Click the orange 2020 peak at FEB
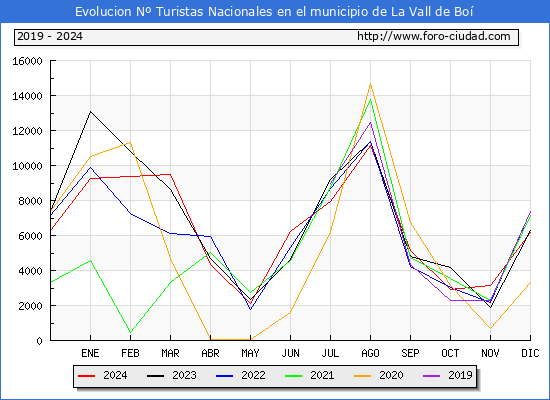 [130, 142]
